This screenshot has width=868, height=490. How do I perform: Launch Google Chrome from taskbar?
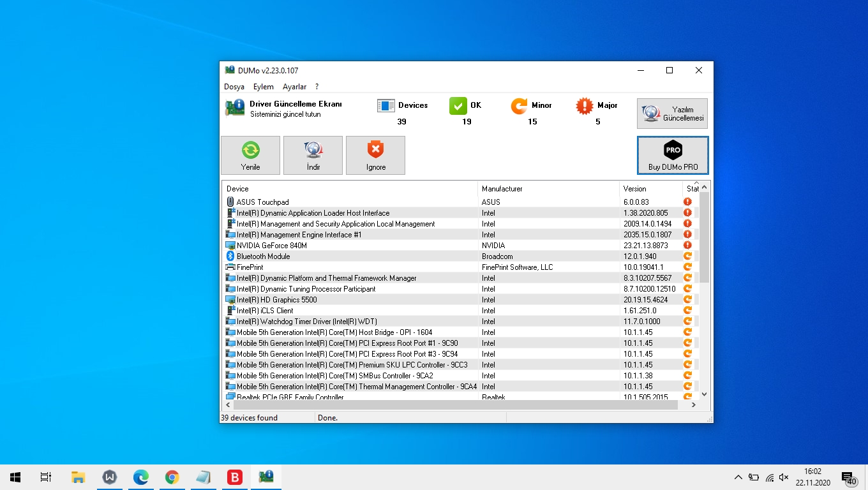tap(172, 477)
